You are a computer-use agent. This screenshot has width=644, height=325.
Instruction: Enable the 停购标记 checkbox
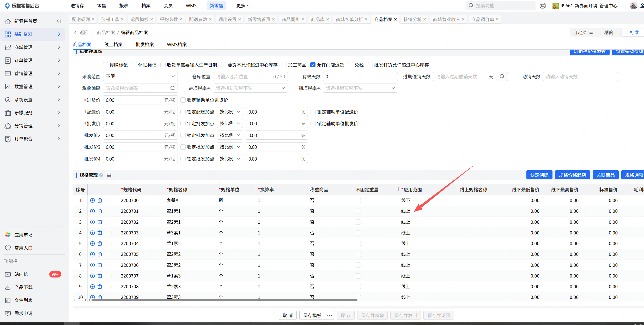pos(106,65)
